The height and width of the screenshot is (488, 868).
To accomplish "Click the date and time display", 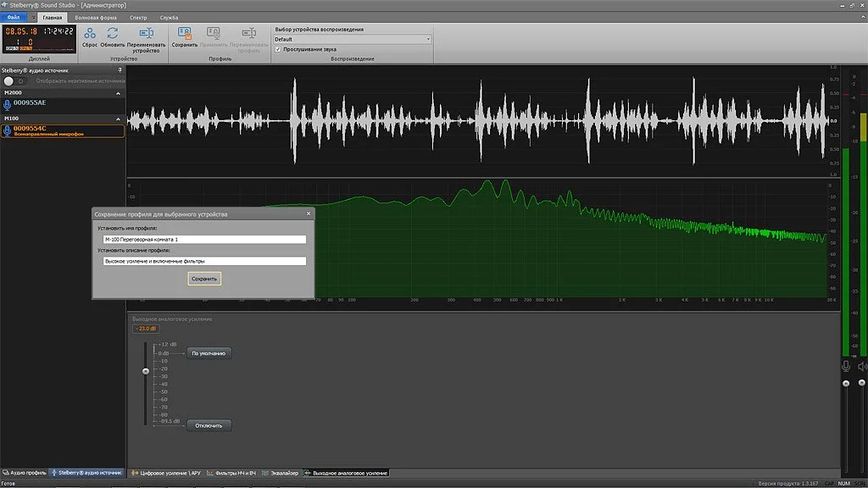I will (x=39, y=39).
